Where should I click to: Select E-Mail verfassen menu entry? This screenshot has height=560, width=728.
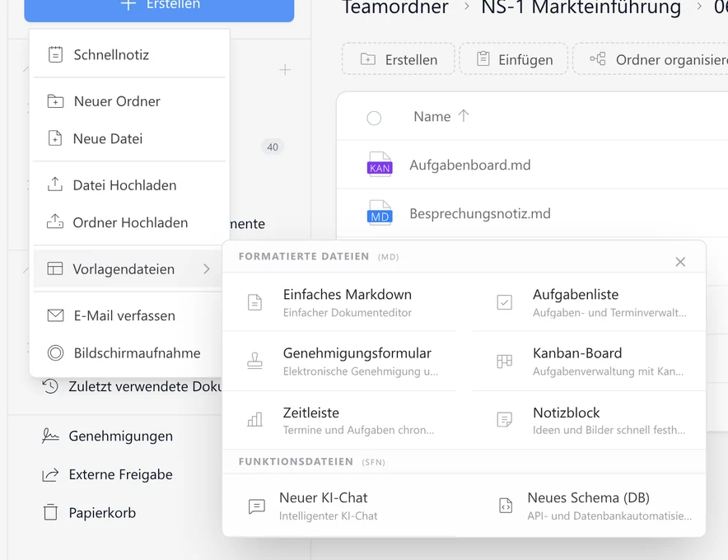tap(129, 315)
